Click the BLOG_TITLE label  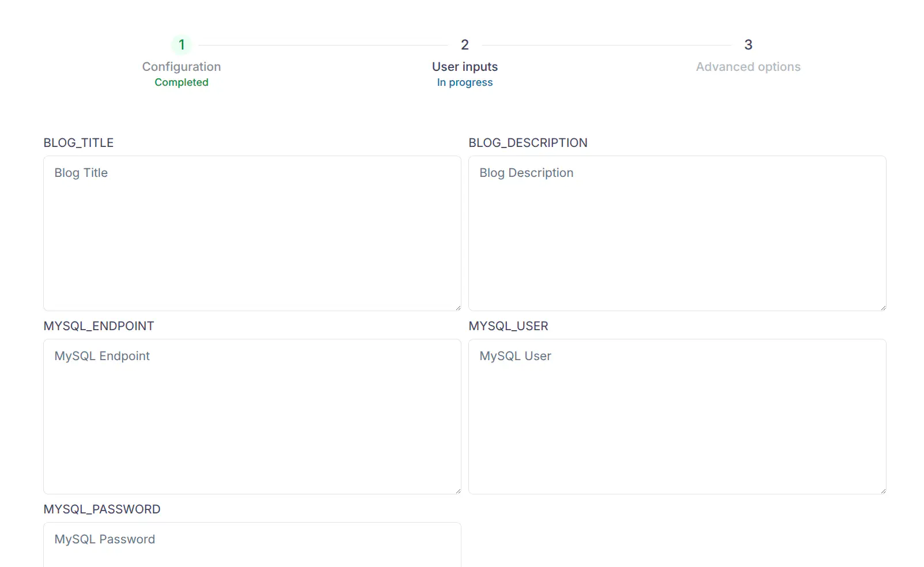click(x=78, y=143)
